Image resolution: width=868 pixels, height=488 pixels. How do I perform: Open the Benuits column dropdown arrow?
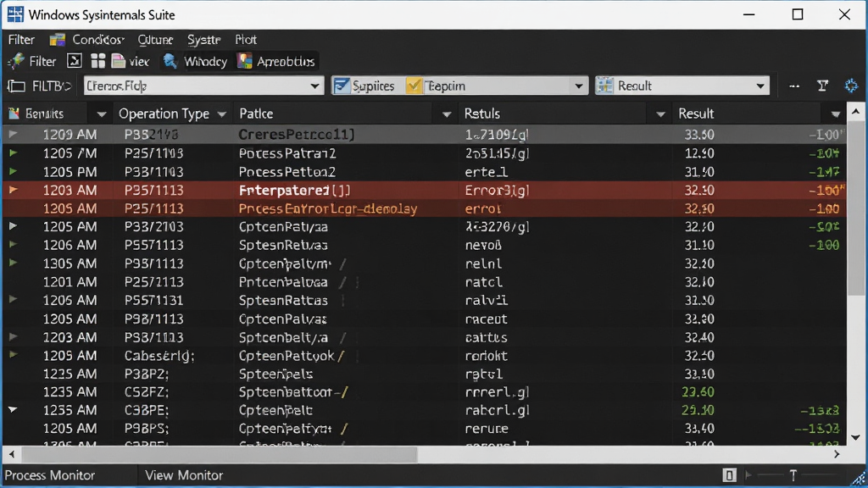[102, 114]
